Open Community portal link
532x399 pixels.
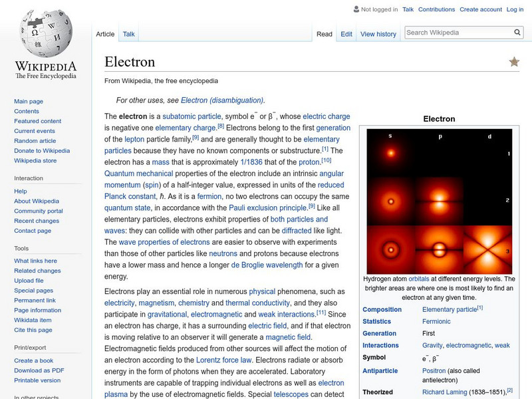[x=39, y=211]
